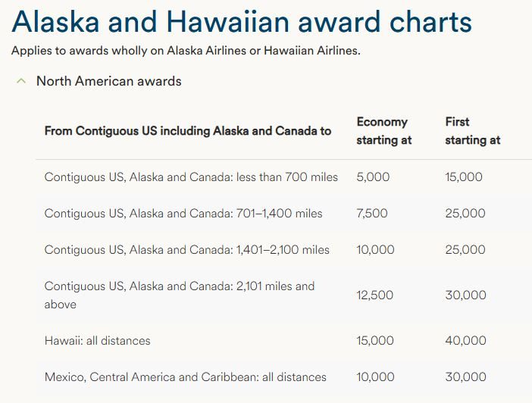Select the '701–1,400 miles' row label
The width and height of the screenshot is (532, 403).
click(x=183, y=214)
